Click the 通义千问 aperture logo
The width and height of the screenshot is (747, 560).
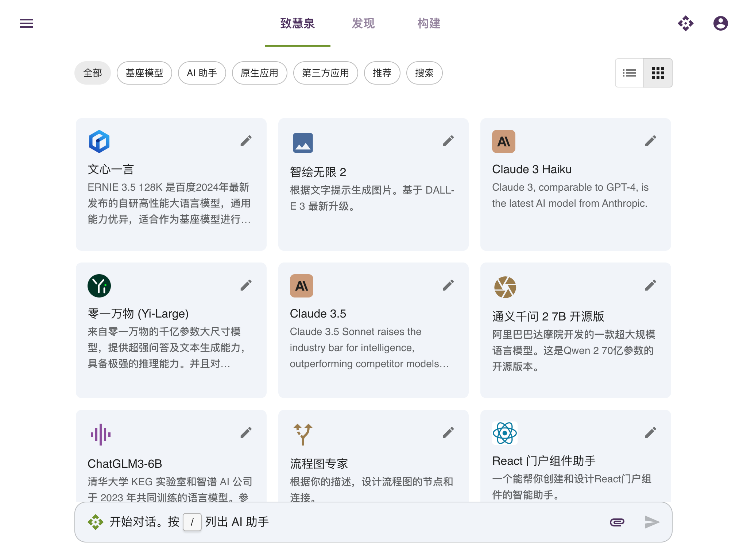pos(505,287)
